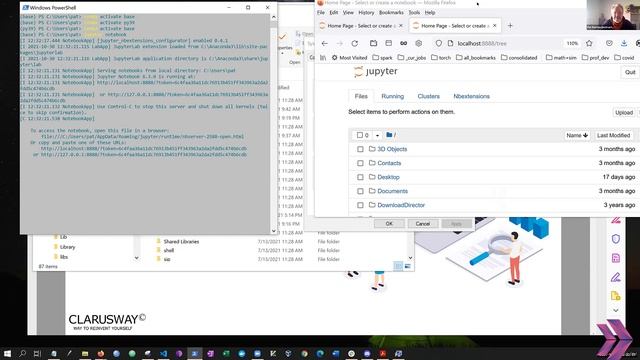Click the settings gear icon in Firefox toolbar
Screen dimensions: 640x360
tap(418, 43)
